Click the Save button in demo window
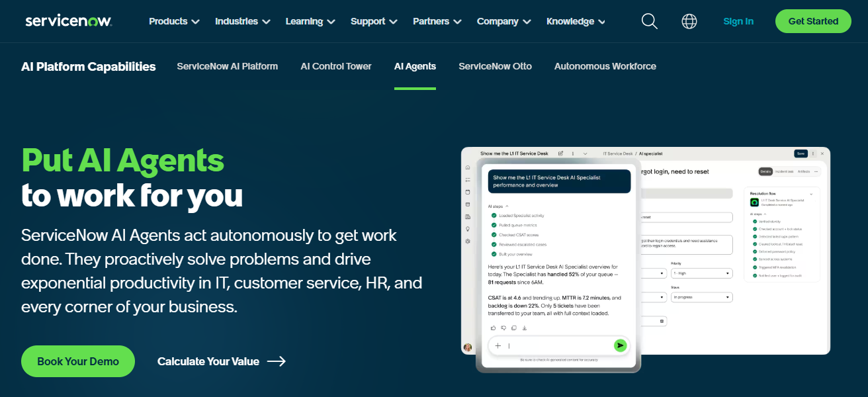 [x=801, y=154]
